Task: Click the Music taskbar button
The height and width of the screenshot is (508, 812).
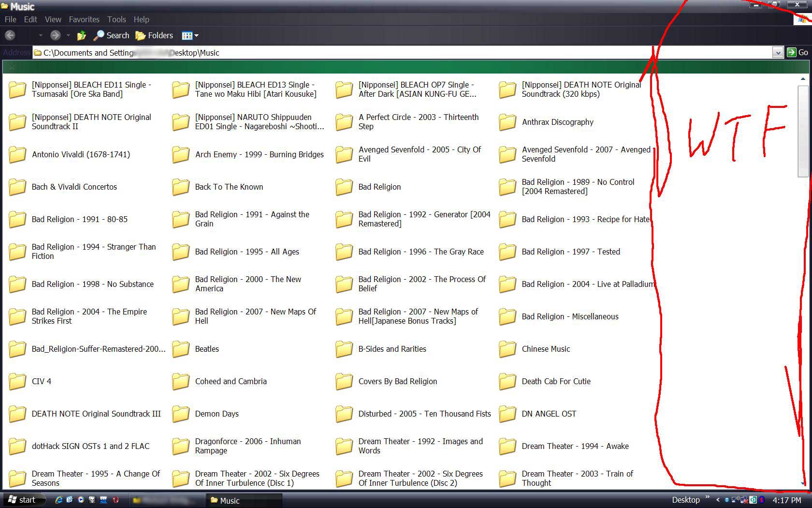Action: (x=244, y=500)
